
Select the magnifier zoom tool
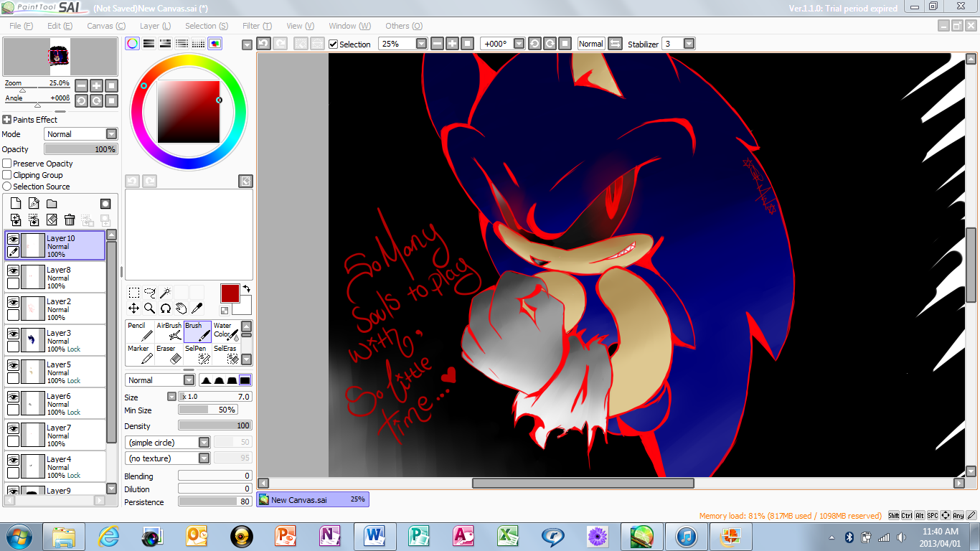[x=150, y=309]
